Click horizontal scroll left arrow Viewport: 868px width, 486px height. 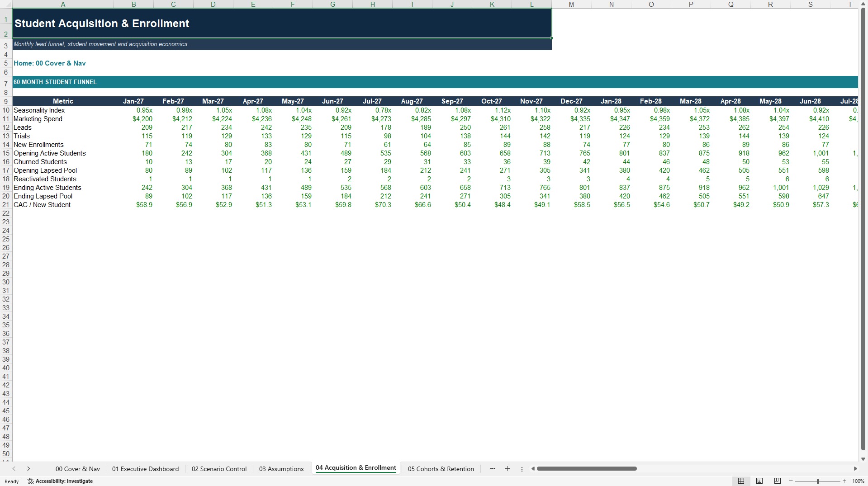coord(533,469)
